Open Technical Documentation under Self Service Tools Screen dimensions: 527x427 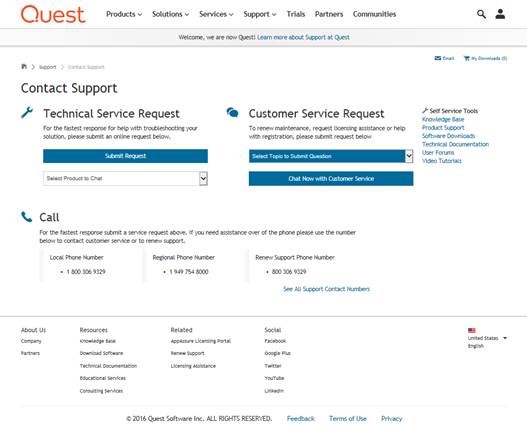(x=455, y=144)
